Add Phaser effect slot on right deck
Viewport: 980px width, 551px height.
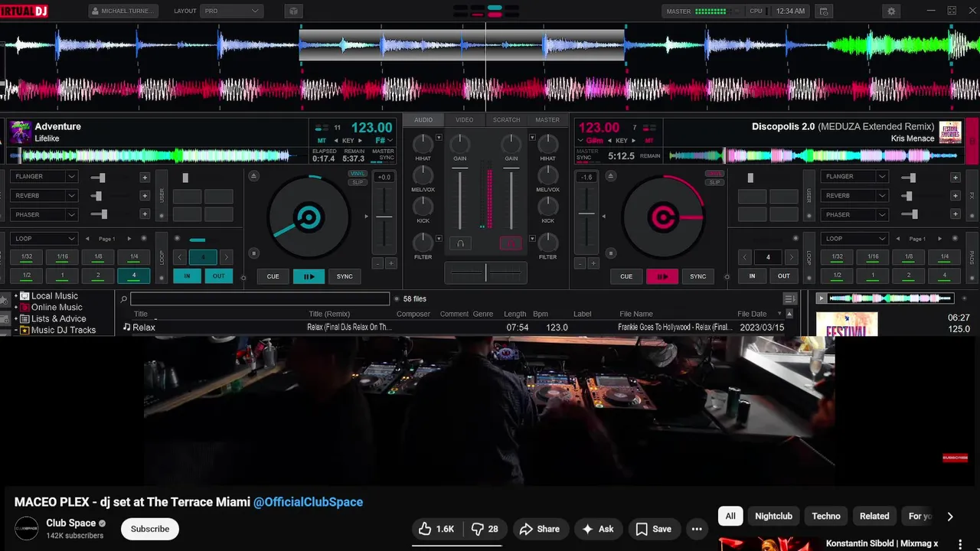pyautogui.click(x=955, y=214)
